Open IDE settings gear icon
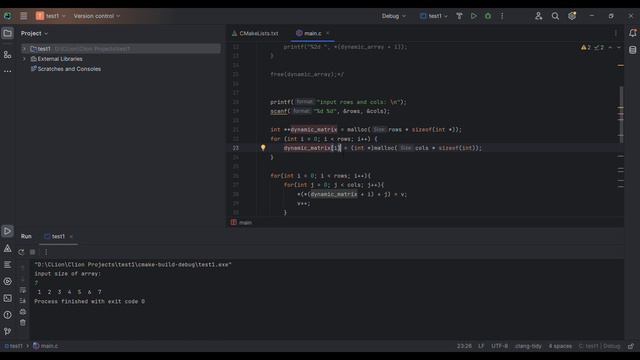 [572, 16]
